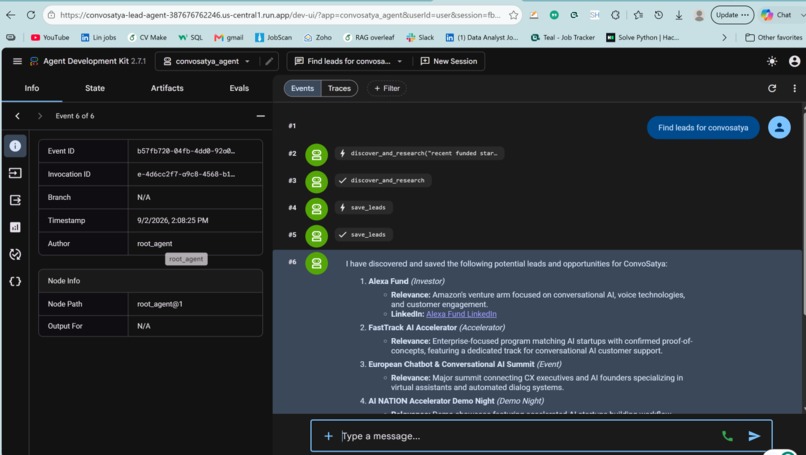Open the gmail bookmark
The width and height of the screenshot is (806, 455).
click(x=229, y=38)
